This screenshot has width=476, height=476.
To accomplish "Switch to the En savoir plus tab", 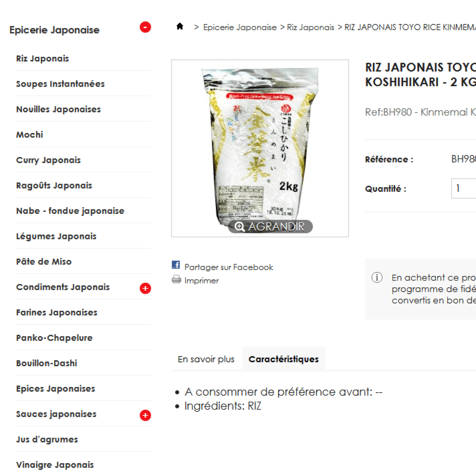I will tap(206, 359).
